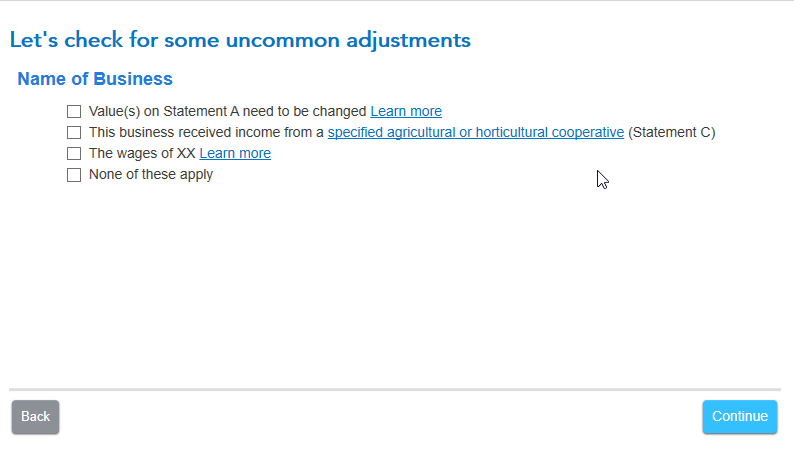Follow Learn more link after wages of XX
Image resolution: width=794 pixels, height=450 pixels.
coord(235,154)
